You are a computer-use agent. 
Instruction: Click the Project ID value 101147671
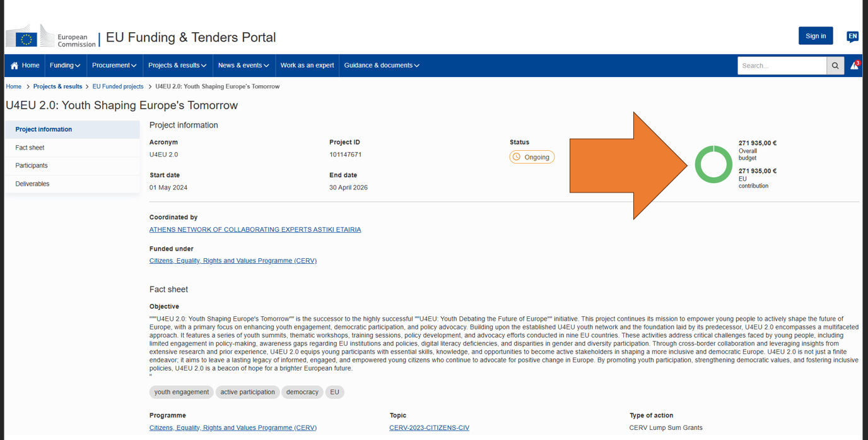[346, 155]
